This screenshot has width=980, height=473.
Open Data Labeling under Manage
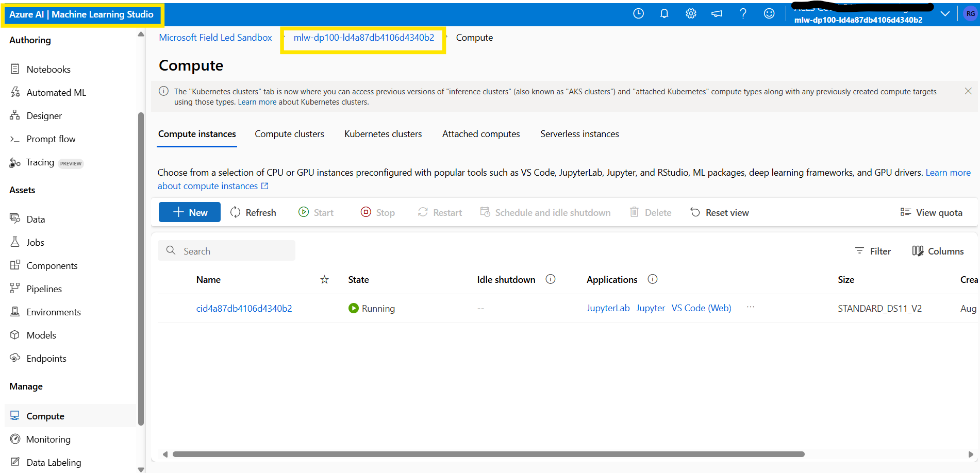pos(45,462)
